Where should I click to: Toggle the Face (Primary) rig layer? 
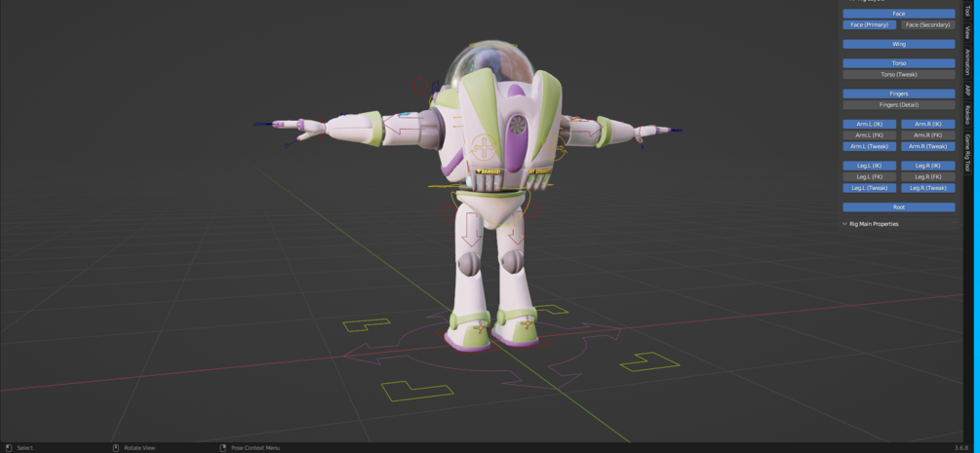click(x=870, y=25)
